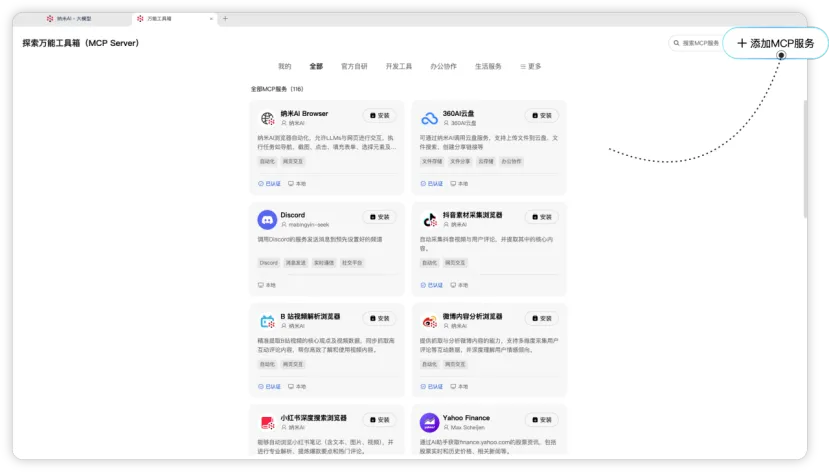
Task: Click 已认证 badge on B站视频解析浏览器 card
Action: [269, 386]
